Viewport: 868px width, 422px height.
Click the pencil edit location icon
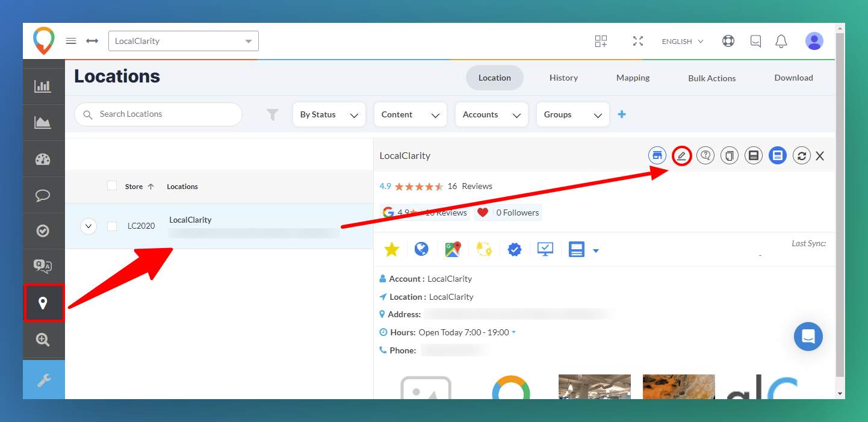(x=681, y=156)
